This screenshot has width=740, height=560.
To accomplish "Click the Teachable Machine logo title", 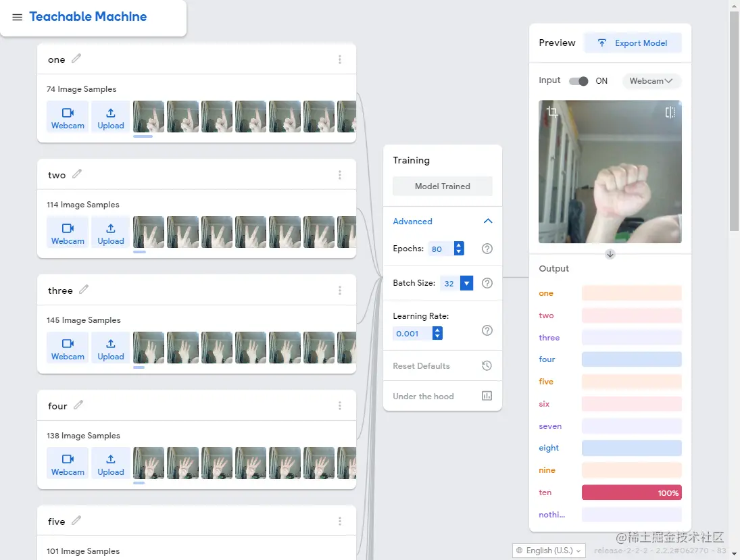I will click(89, 16).
